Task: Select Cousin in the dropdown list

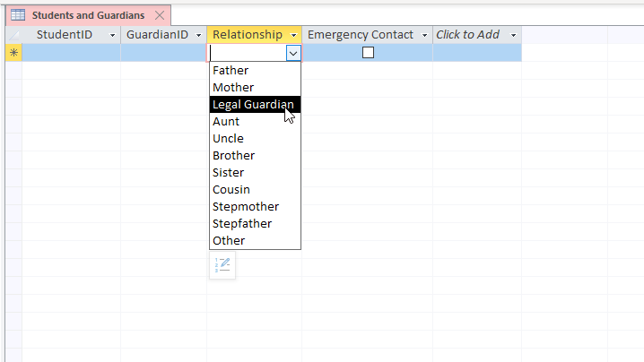Action: (x=255, y=190)
